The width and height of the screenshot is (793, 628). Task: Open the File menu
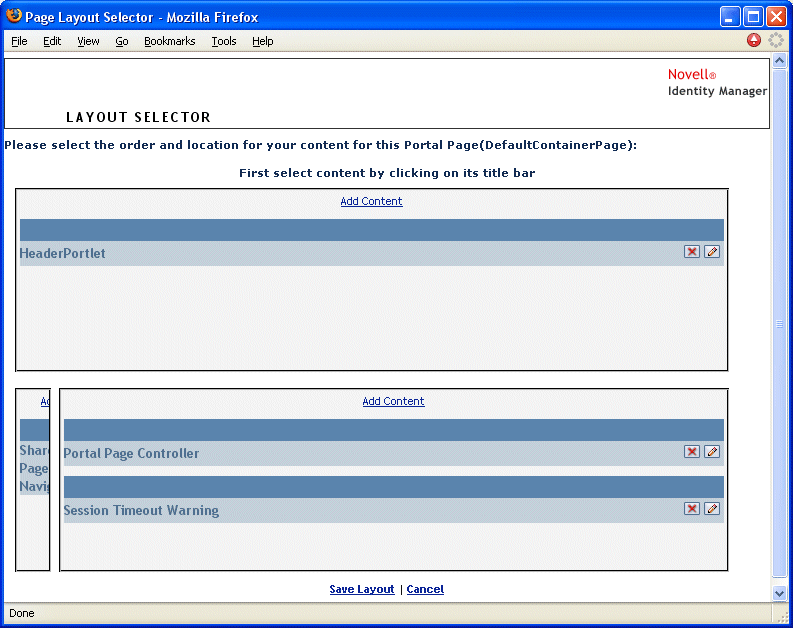click(19, 41)
